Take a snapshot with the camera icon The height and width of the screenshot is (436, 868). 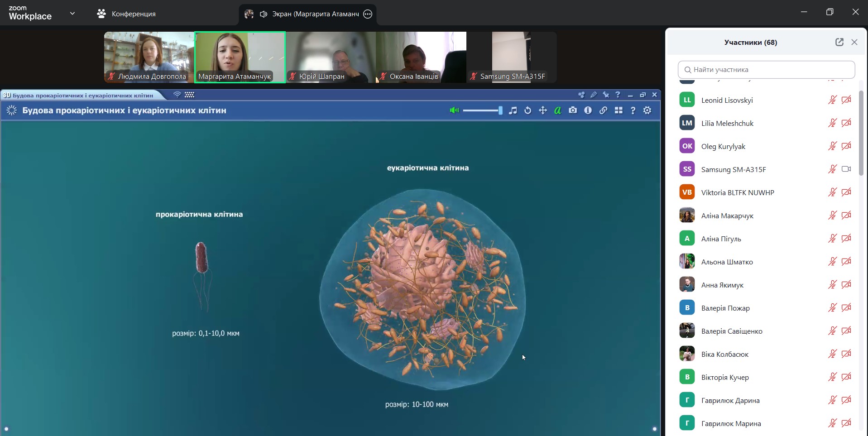click(x=573, y=110)
